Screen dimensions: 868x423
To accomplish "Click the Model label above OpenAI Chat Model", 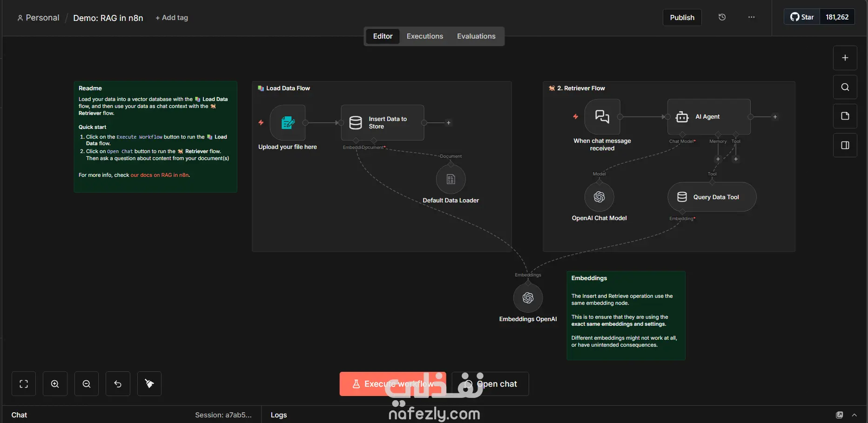I will [599, 174].
